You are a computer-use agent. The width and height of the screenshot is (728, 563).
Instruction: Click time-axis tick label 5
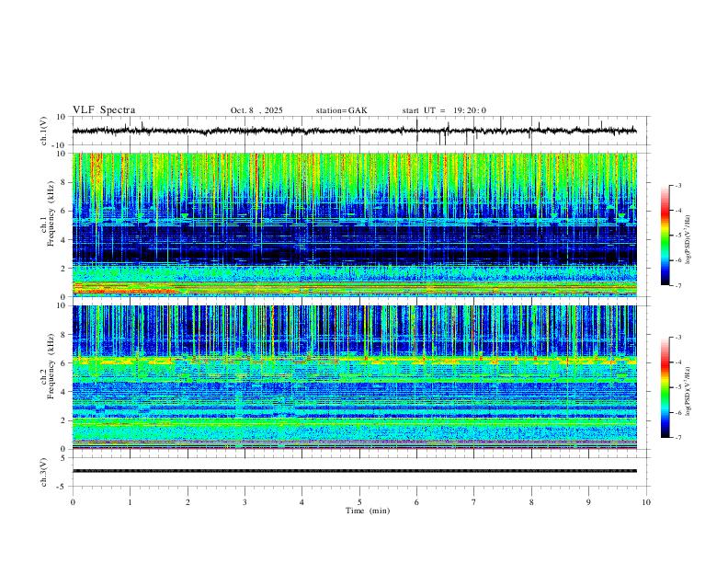coord(359,502)
